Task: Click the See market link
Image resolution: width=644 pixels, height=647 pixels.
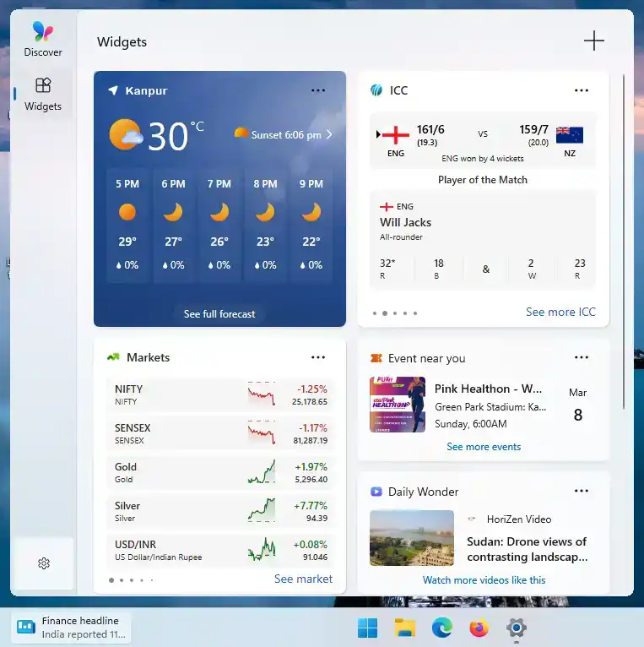Action: 303,579
